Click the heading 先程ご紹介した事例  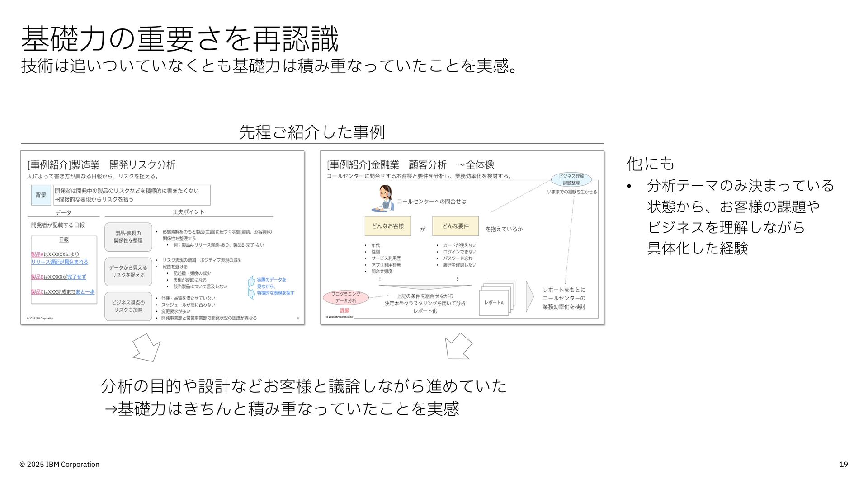pyautogui.click(x=312, y=132)
